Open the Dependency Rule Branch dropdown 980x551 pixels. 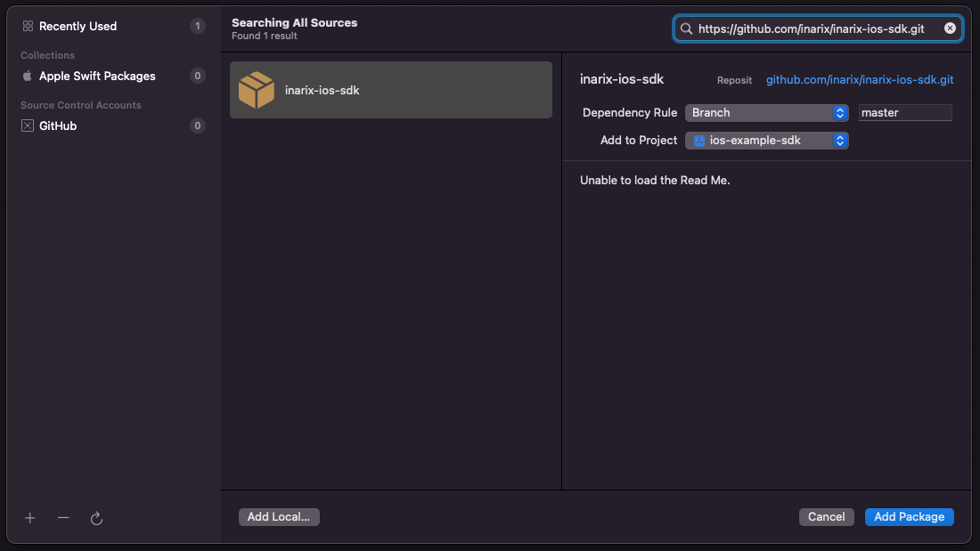pos(767,113)
